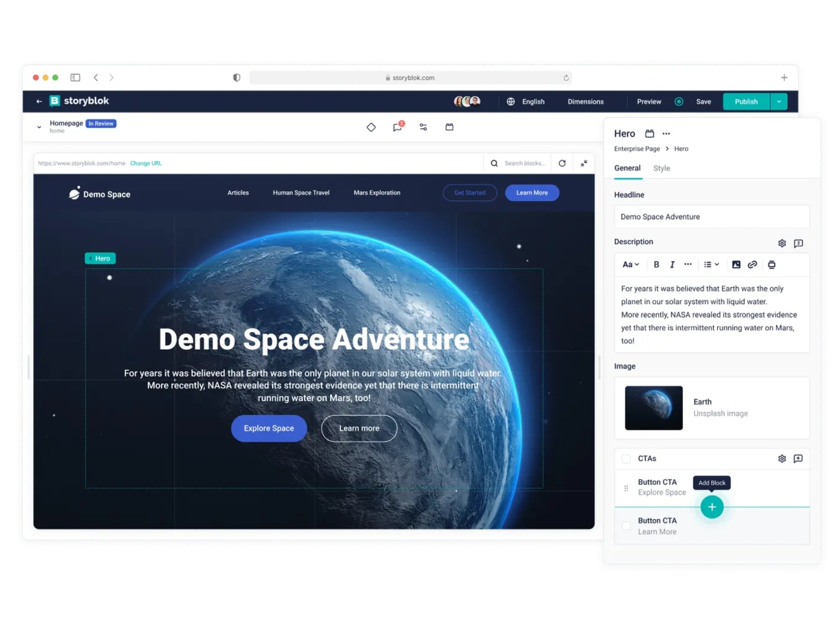
Task: Toggle the green Preview switch
Action: tap(679, 101)
